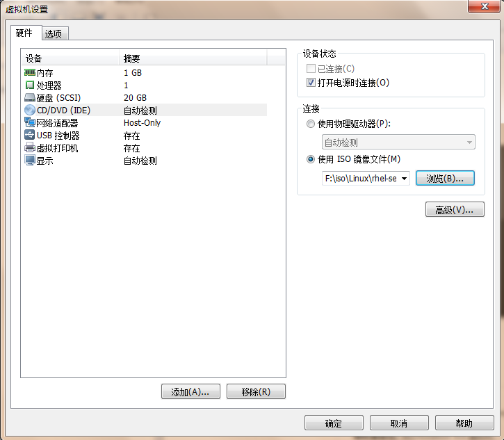Expand the ISO path dropdown arrow
The image size is (504, 440).
tap(405, 179)
